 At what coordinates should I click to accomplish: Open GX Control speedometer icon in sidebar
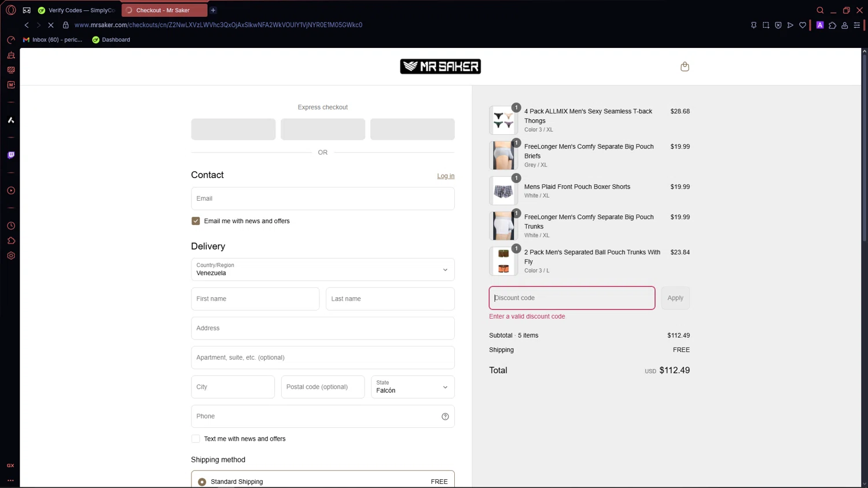11,40
